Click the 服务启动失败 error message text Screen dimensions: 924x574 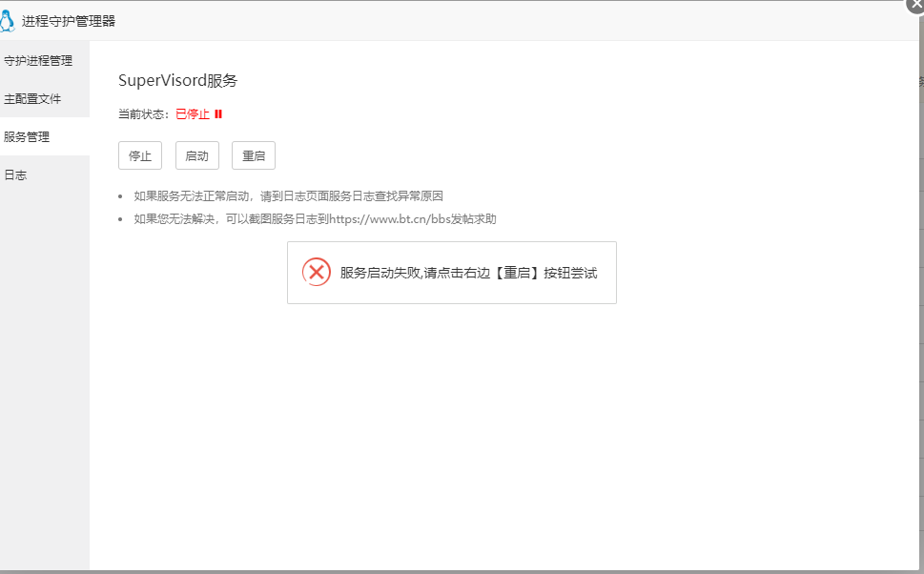[468, 273]
